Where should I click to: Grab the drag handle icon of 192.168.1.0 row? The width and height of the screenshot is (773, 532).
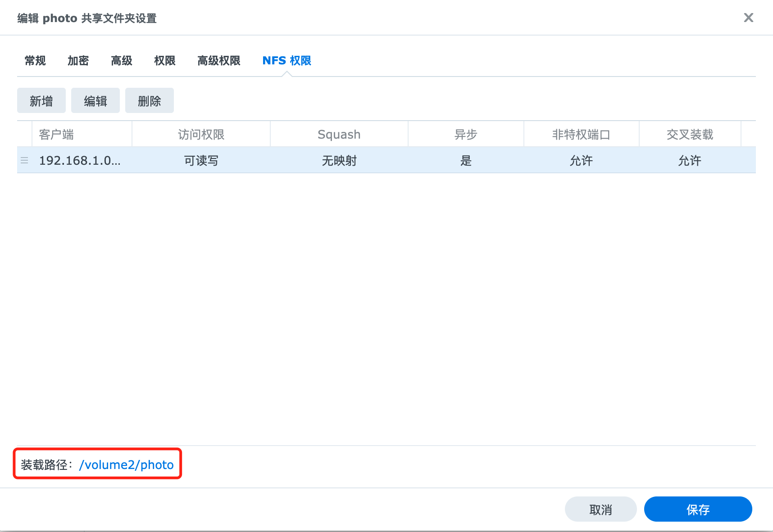coord(24,160)
